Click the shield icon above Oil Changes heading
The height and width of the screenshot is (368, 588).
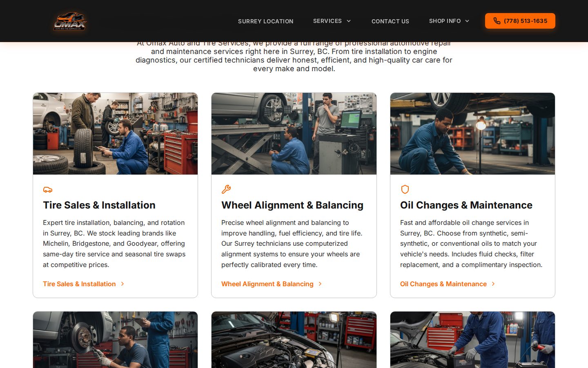[x=405, y=189]
